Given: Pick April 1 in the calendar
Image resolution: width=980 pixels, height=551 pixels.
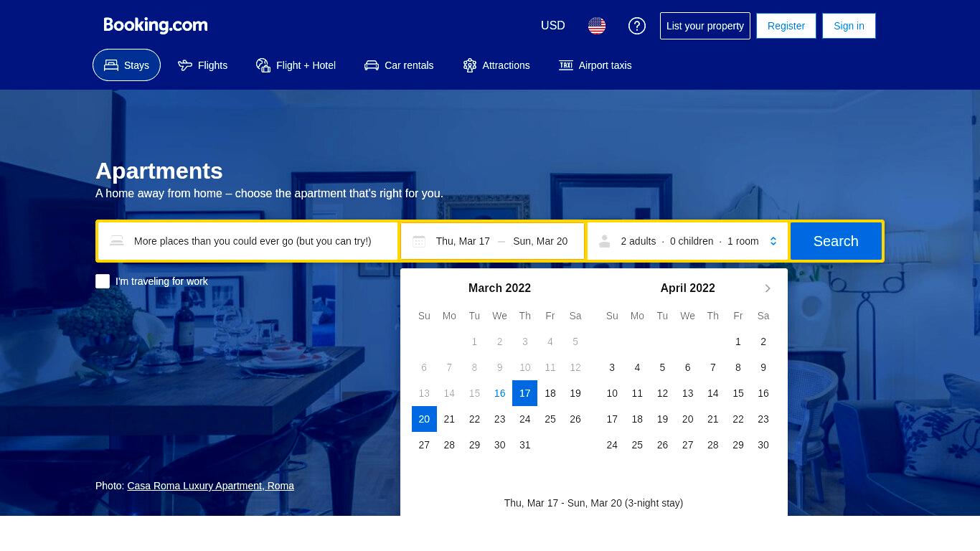Looking at the screenshot, I should pyautogui.click(x=738, y=342).
